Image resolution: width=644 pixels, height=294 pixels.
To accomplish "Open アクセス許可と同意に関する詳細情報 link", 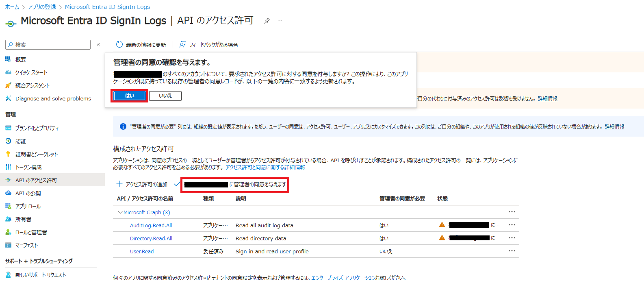I will (265, 167).
